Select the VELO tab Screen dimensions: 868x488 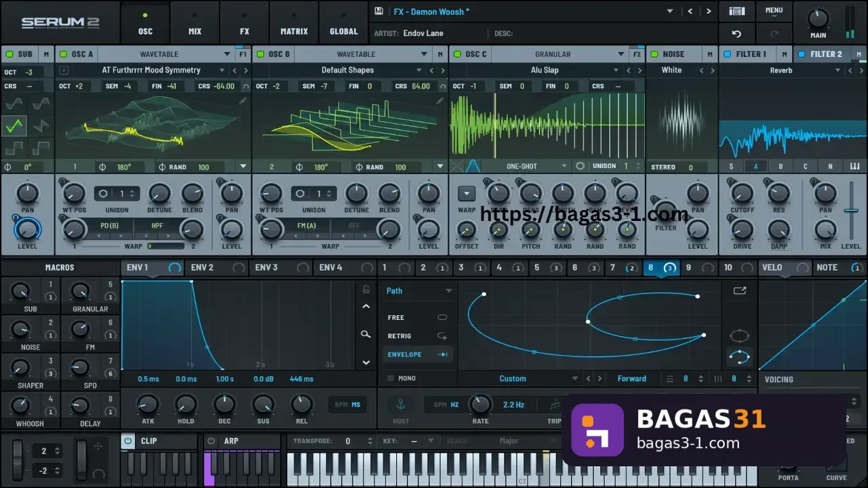coord(785,268)
